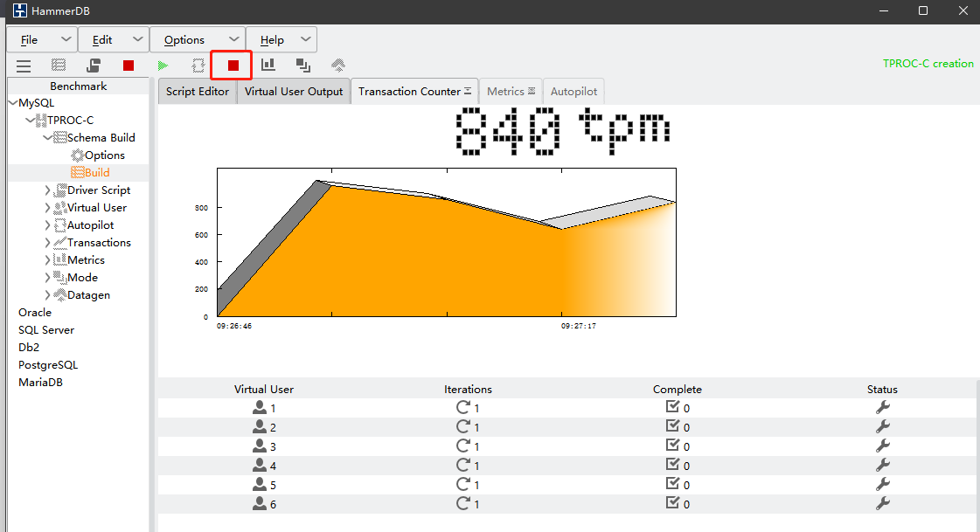Expand the Mode tree node
Image resolution: width=980 pixels, height=532 pixels.
(x=47, y=277)
